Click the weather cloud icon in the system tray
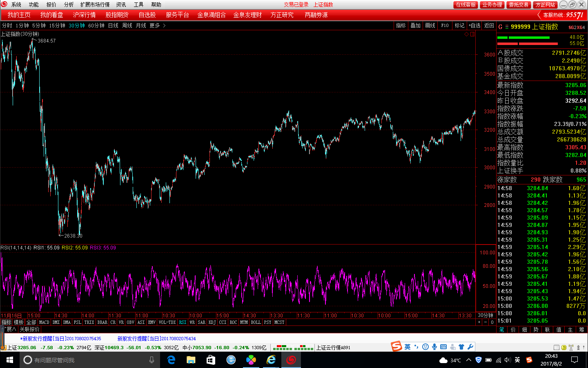This screenshot has width=588, height=368. [443, 360]
